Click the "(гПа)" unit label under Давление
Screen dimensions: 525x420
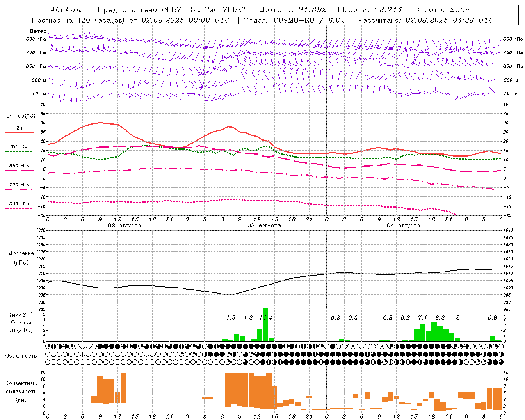coord(21,263)
